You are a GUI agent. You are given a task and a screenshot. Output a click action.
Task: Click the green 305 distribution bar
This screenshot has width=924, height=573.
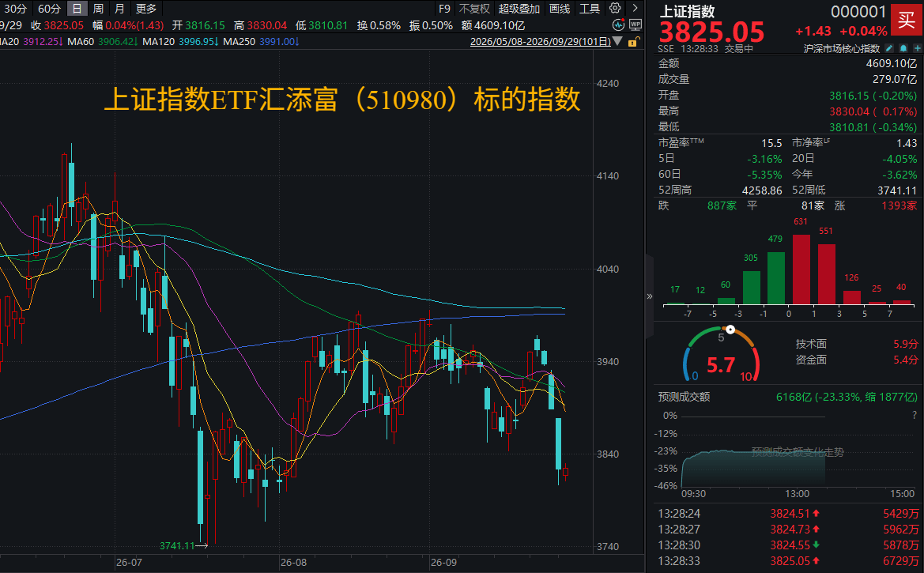click(751, 288)
